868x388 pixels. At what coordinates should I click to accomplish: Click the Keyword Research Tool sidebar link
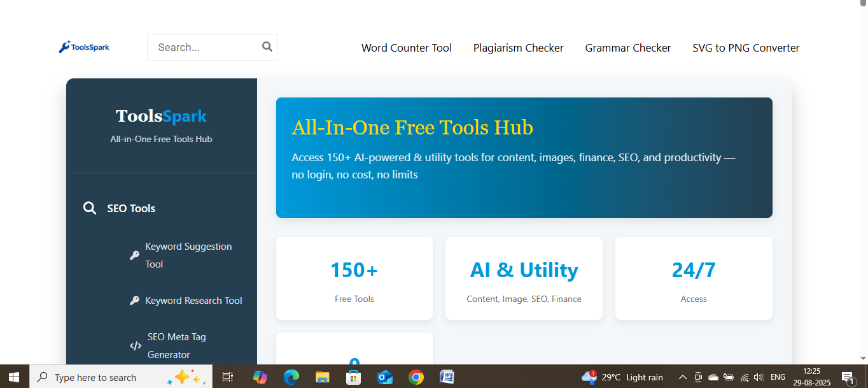tap(193, 300)
